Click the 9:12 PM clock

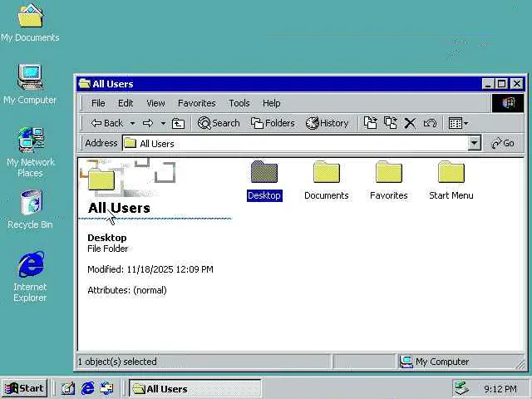coord(500,389)
